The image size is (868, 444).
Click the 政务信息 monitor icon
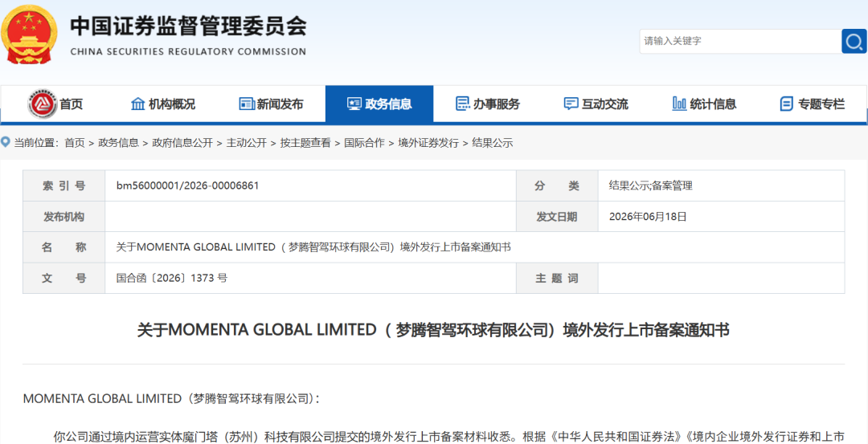pos(354,104)
